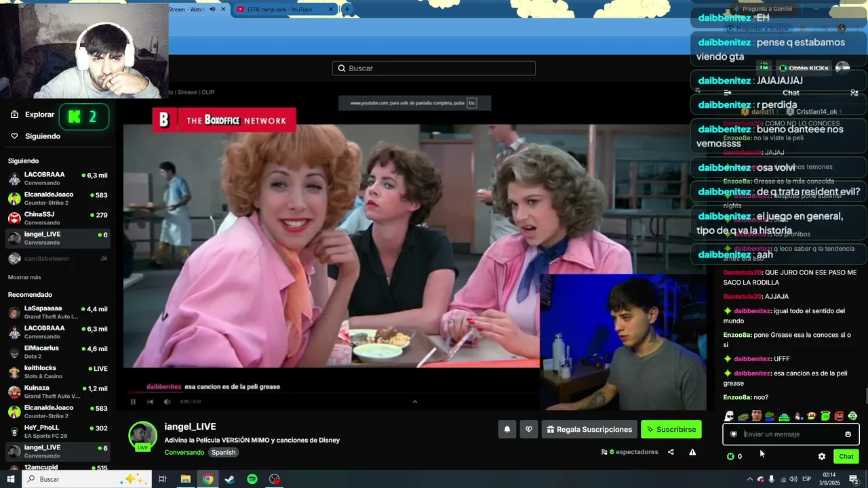868x488 pixels.
Task: Click the Buscar search field on the Kick page
Action: pos(434,68)
